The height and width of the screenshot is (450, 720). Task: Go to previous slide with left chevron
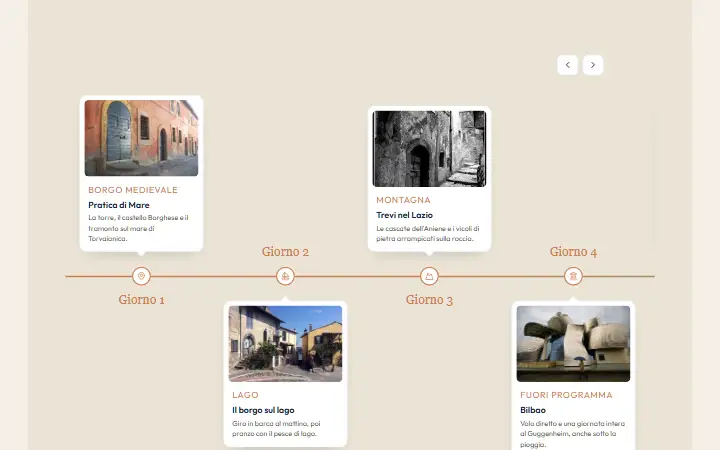point(567,65)
